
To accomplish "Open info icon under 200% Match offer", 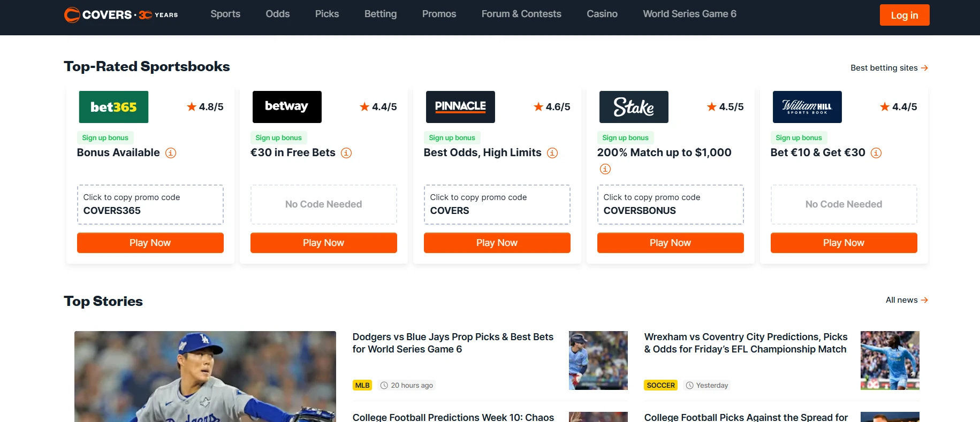I will [605, 169].
